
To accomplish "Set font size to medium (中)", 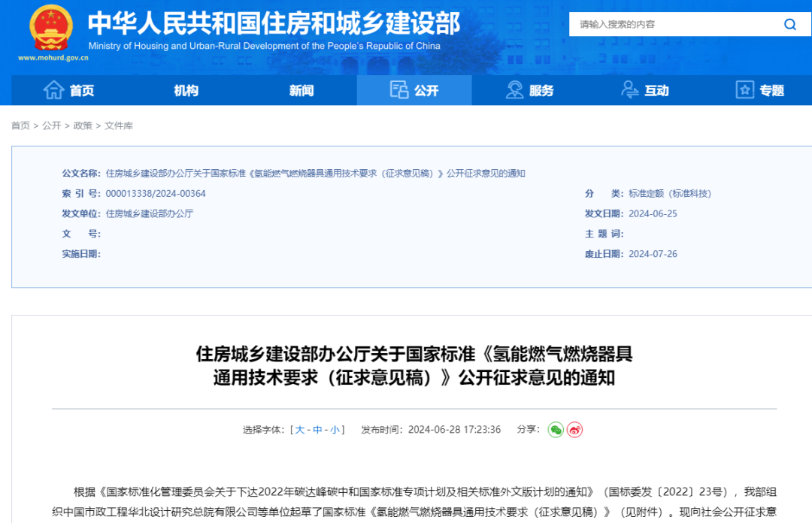I will tap(317, 430).
